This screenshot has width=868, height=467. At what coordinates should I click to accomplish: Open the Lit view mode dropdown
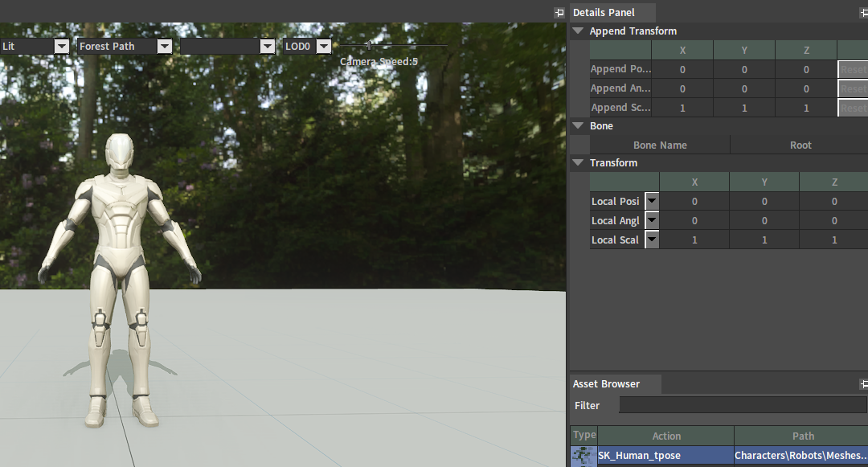coord(61,47)
